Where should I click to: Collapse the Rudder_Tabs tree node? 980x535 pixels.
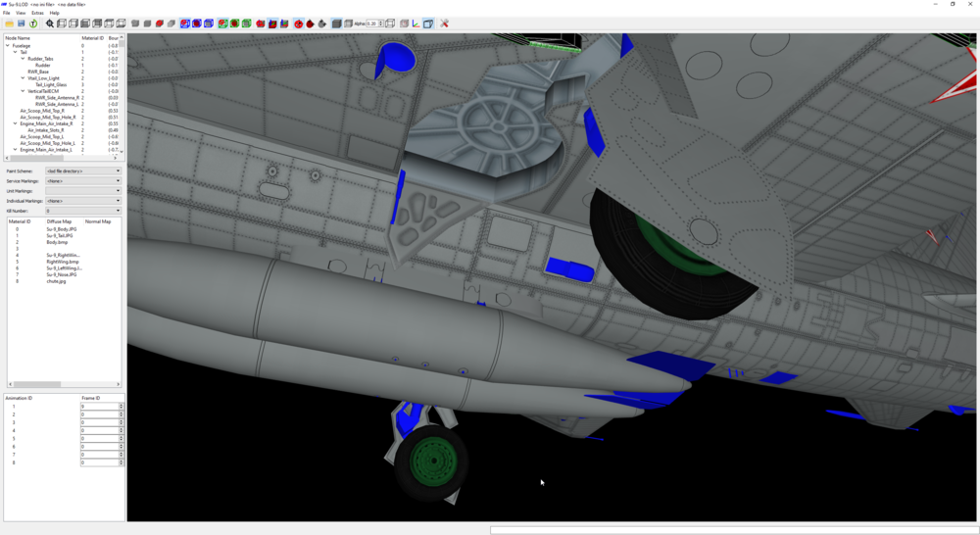coord(24,59)
